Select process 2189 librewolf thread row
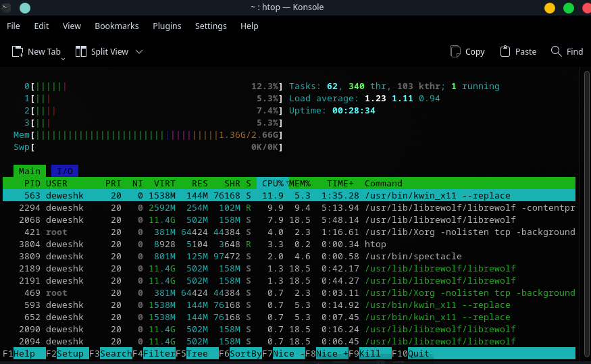 (289, 268)
